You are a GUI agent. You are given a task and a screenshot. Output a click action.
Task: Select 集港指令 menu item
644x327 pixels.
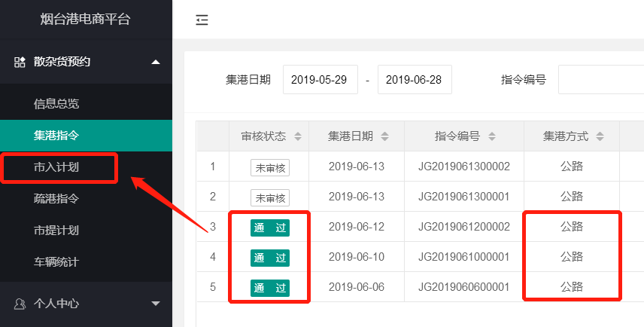click(87, 136)
